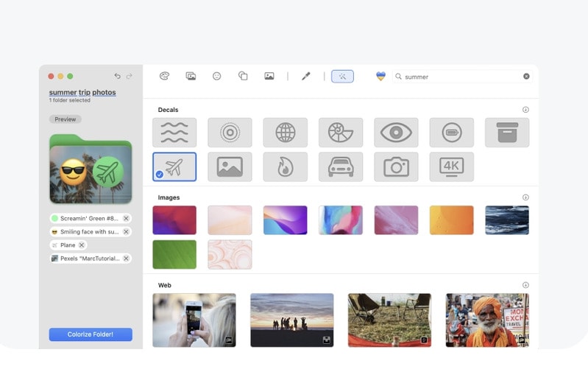Screen dimensions: 588x386
Task: Expand the Web section options
Action: coord(525,285)
